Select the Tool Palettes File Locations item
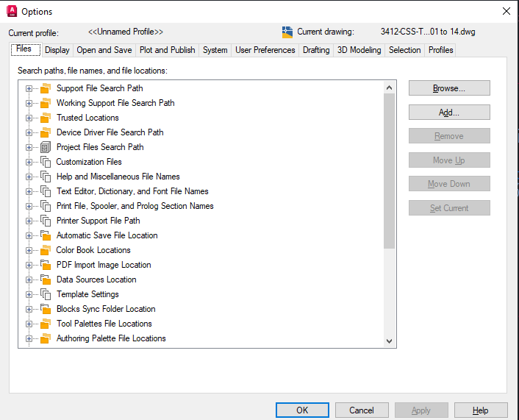This screenshot has height=420, width=519. (104, 324)
